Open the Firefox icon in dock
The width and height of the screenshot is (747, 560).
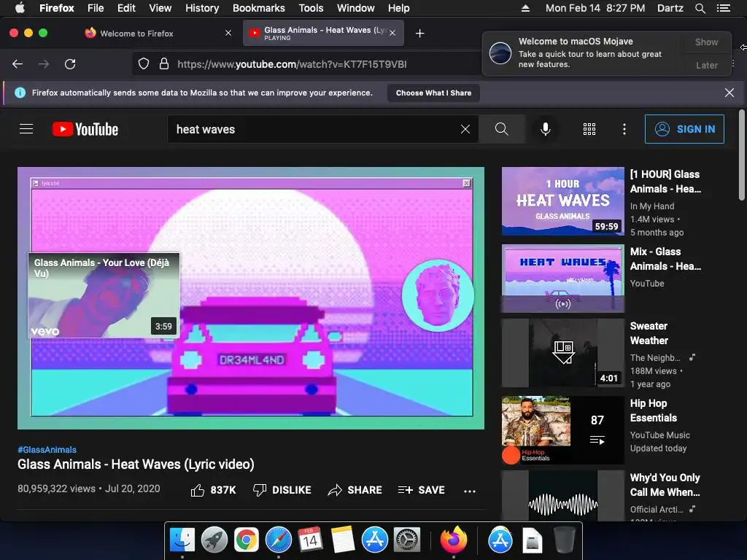click(454, 540)
